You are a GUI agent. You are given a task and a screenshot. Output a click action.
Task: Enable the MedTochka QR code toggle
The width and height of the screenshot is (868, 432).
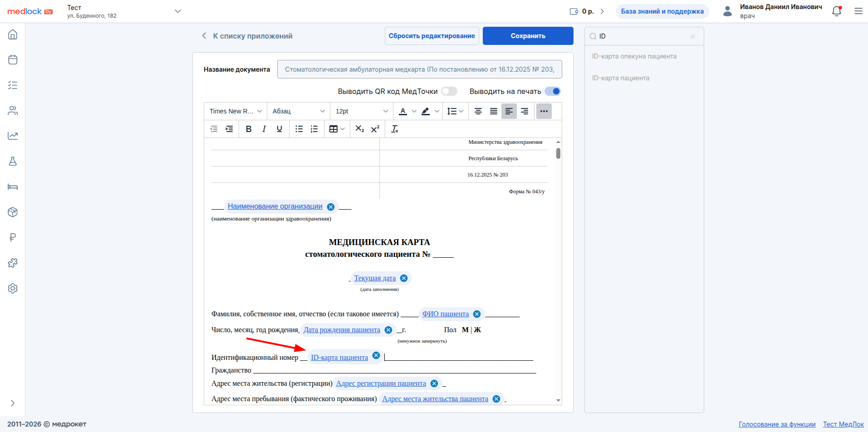coord(449,92)
